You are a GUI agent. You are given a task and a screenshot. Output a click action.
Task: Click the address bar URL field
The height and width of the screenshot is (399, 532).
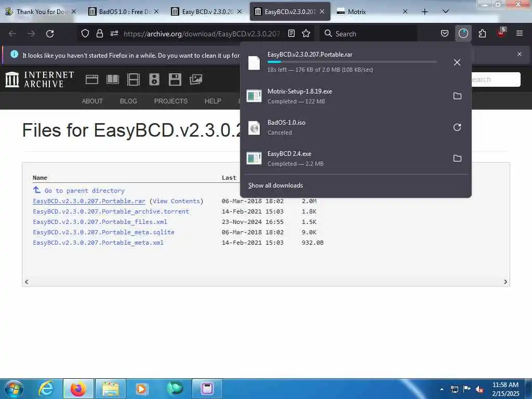coord(202,34)
